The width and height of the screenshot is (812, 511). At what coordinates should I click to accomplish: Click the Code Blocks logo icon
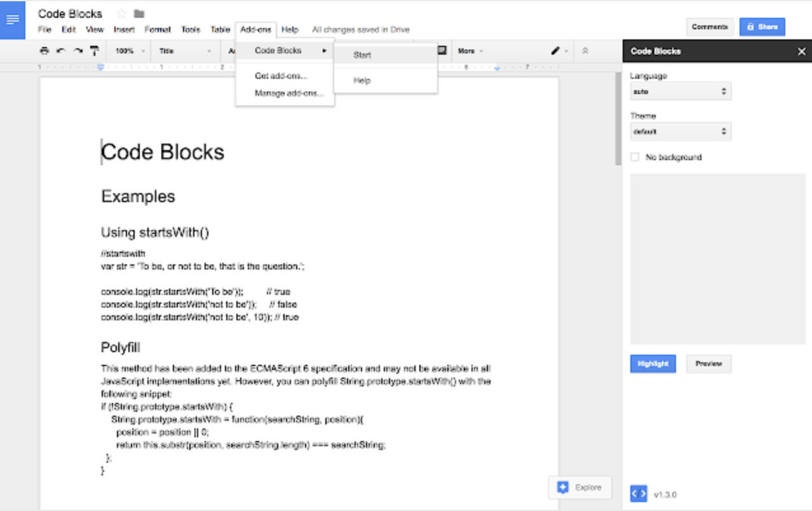point(639,493)
